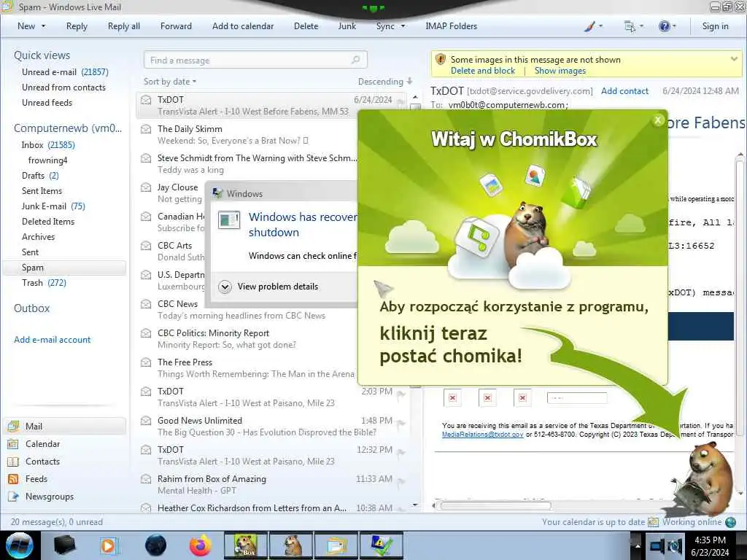The width and height of the screenshot is (747, 560).
Task: Click the taskbar clock
Action: point(711,545)
